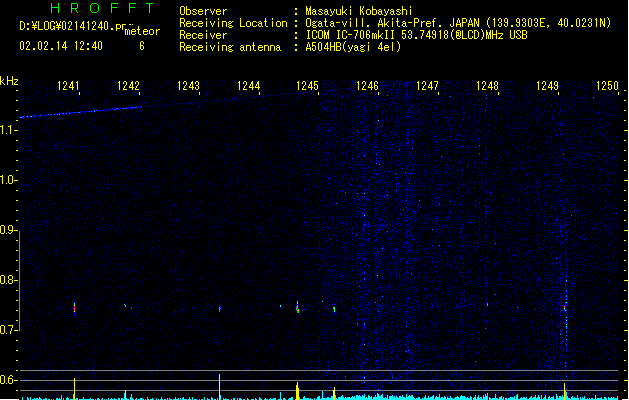Click the 0.6 frequency axis label

click(8, 380)
